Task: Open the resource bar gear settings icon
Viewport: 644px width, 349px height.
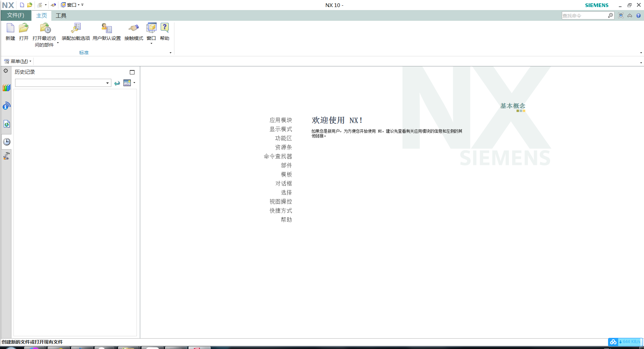Action: click(6, 71)
